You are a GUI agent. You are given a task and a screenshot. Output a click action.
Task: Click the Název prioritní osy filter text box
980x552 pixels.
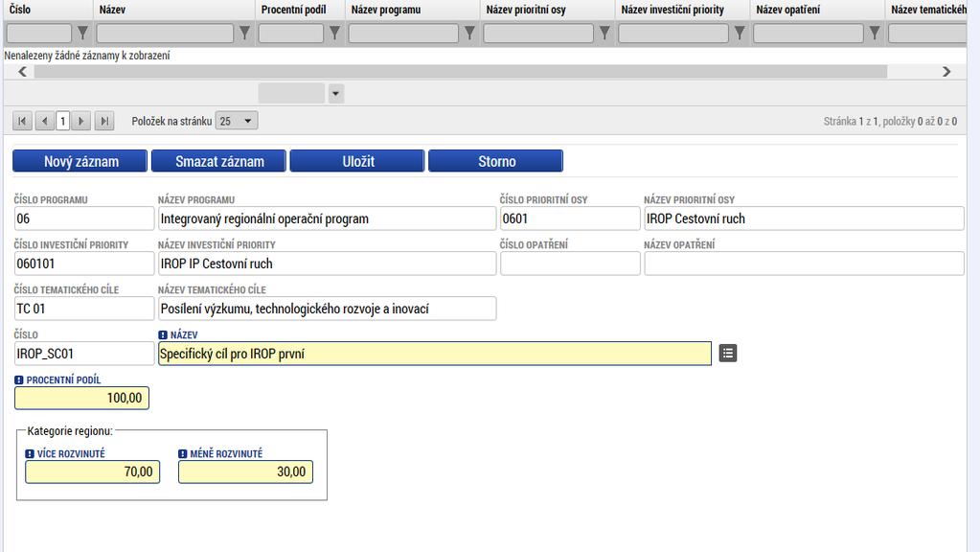point(538,34)
